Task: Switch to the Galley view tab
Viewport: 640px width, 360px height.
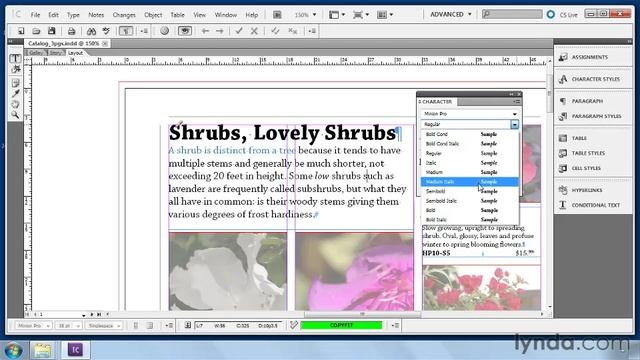Action: click(x=36, y=53)
